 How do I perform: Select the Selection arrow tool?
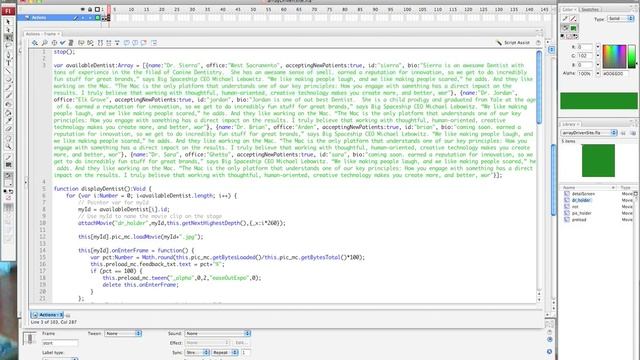tap(8, 22)
